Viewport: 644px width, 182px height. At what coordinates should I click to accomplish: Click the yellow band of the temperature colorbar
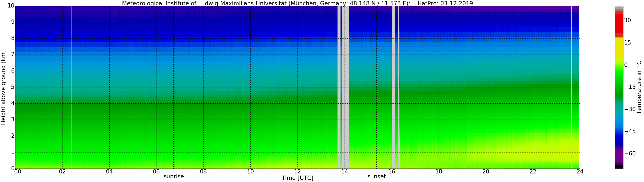pos(619,48)
